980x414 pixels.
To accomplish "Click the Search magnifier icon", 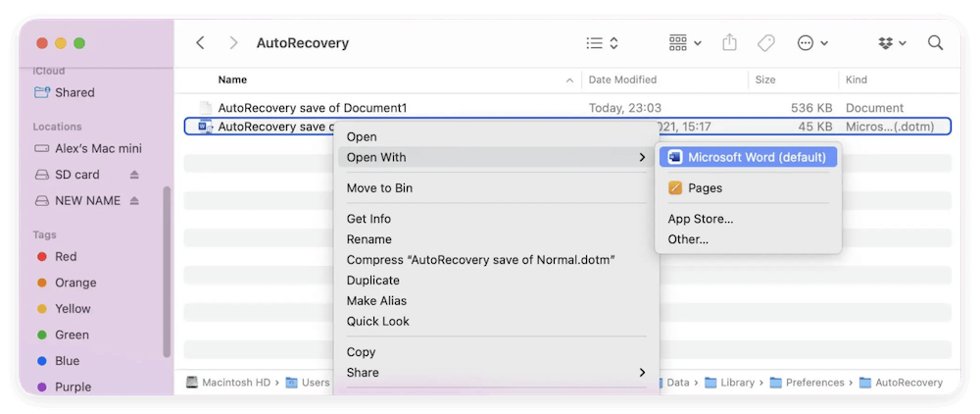I will pyautogui.click(x=935, y=42).
